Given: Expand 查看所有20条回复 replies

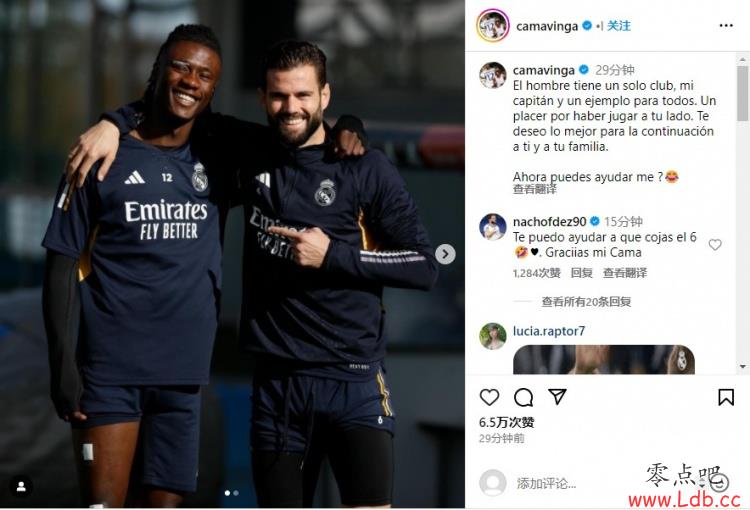Looking at the screenshot, I should (586, 301).
